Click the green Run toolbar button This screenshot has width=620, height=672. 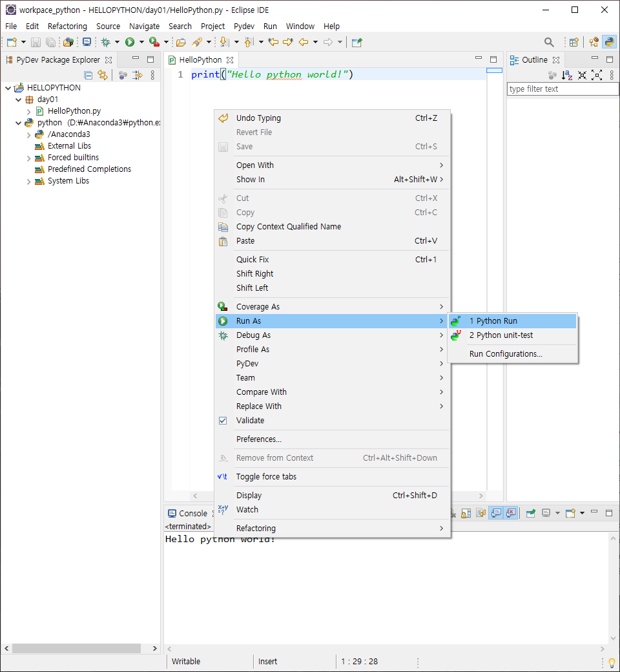(x=130, y=42)
